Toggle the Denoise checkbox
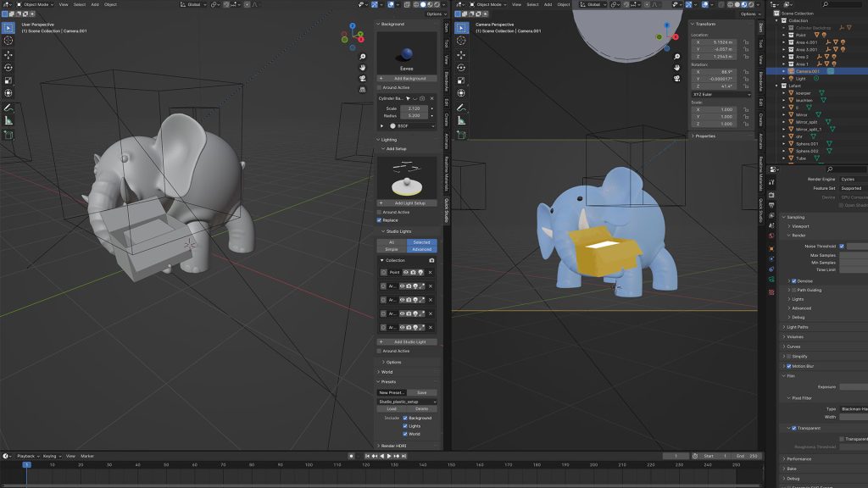Image resolution: width=868 pixels, height=488 pixels. coord(794,280)
